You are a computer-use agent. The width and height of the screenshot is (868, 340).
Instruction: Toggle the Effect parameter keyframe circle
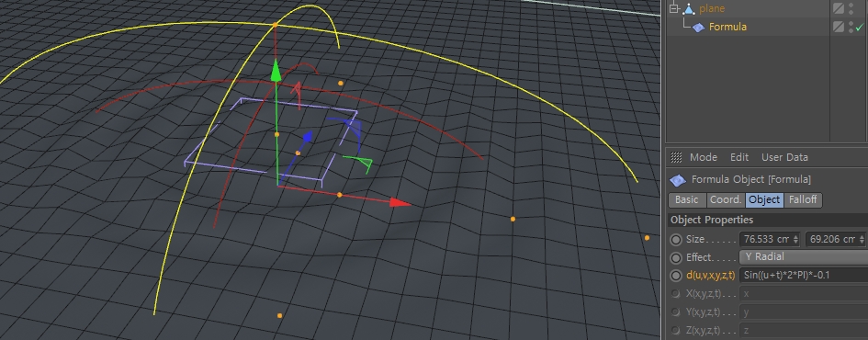(676, 257)
